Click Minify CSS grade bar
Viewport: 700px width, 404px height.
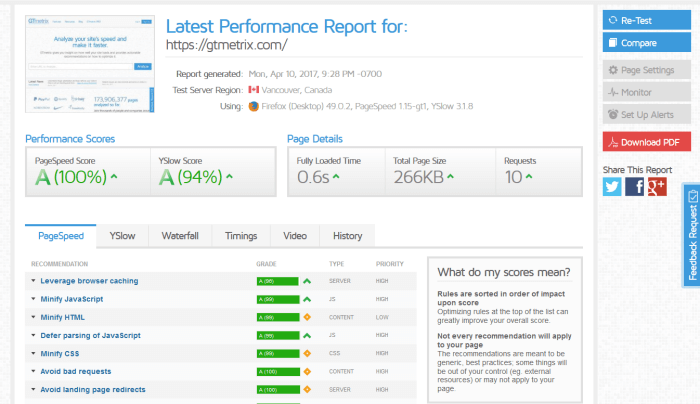[278, 354]
